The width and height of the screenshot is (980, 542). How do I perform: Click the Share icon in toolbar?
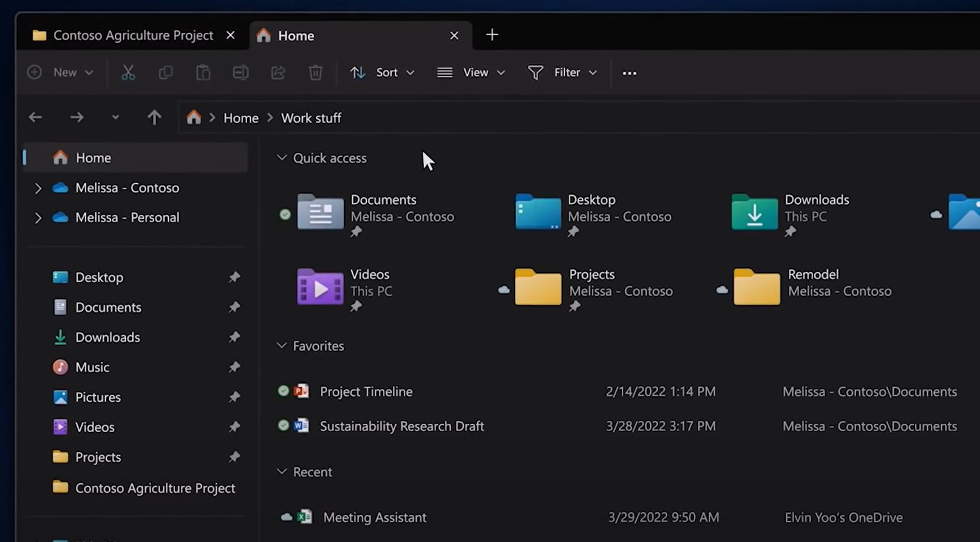coord(278,73)
